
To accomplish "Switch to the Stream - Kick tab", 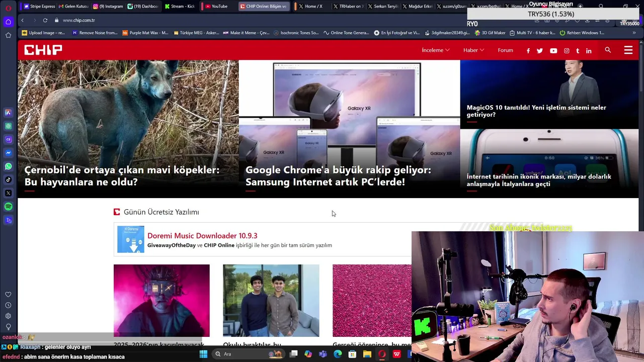I will click(179, 7).
